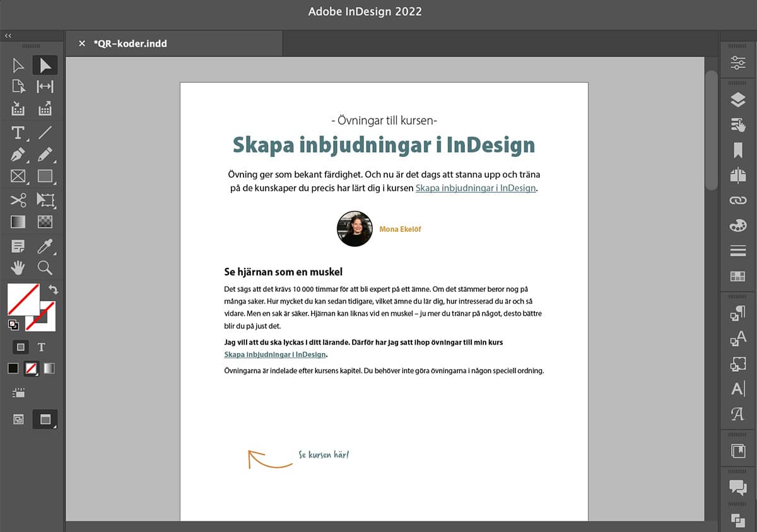
Task: Switch to Normal screen mode
Action: [x=18, y=419]
